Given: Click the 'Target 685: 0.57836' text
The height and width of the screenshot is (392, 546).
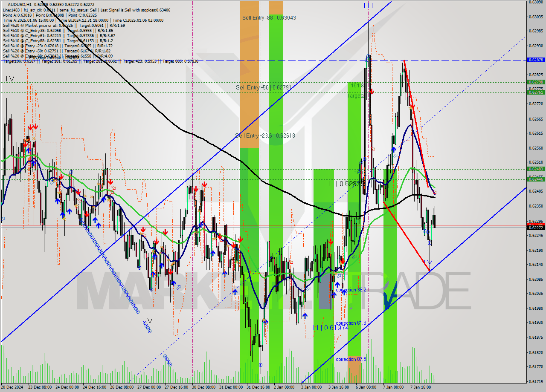Looking at the screenshot, I should [x=180, y=61].
